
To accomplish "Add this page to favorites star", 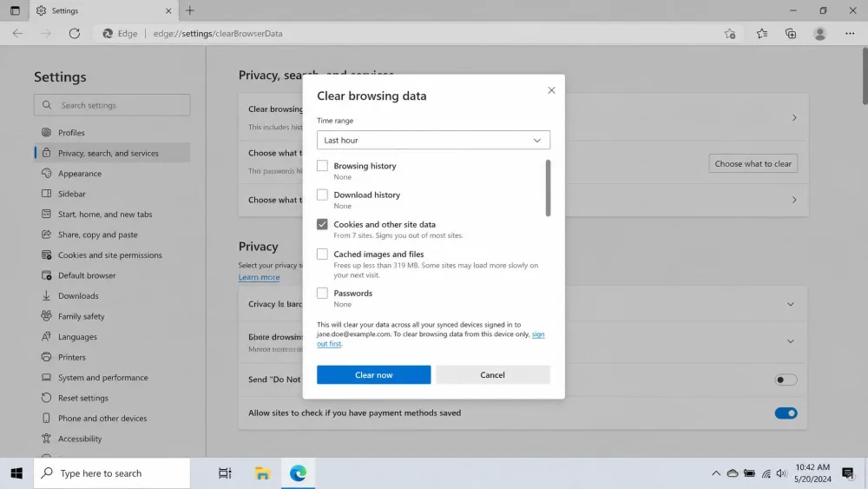I will [x=730, y=34].
